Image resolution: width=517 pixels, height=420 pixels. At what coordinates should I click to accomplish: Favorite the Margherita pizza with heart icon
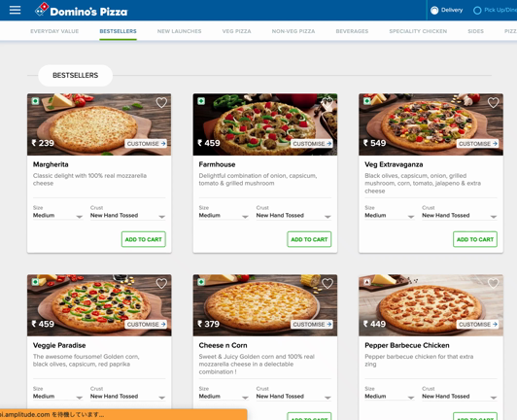click(x=161, y=103)
